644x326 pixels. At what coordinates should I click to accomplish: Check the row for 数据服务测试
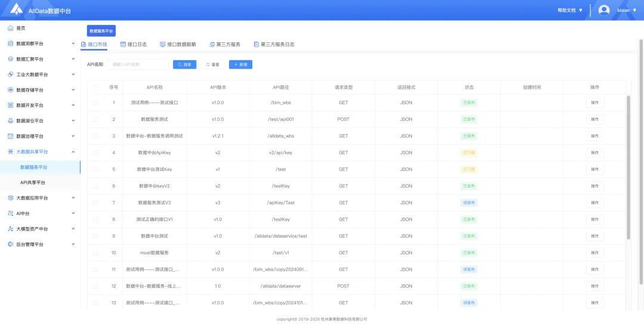coord(95,119)
